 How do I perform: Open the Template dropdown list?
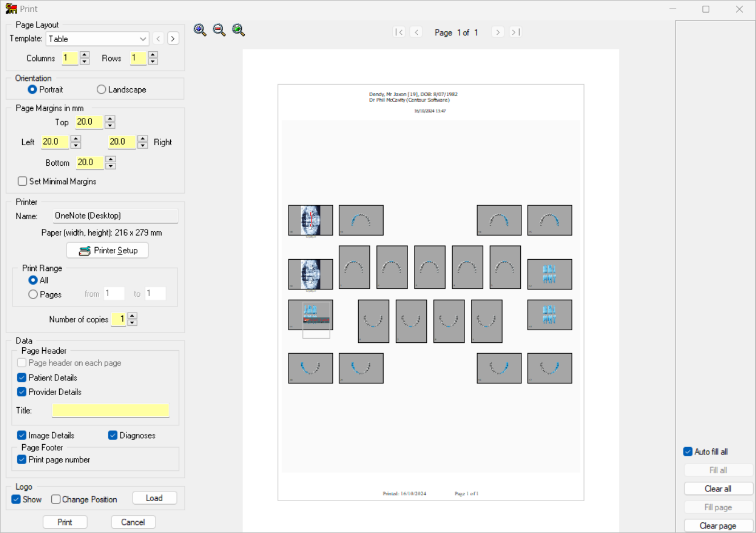[x=142, y=39]
